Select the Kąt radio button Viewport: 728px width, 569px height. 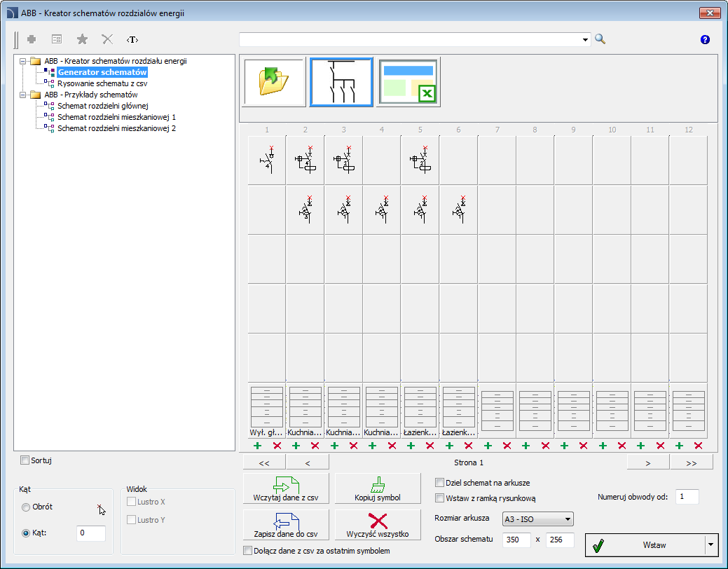[26, 533]
